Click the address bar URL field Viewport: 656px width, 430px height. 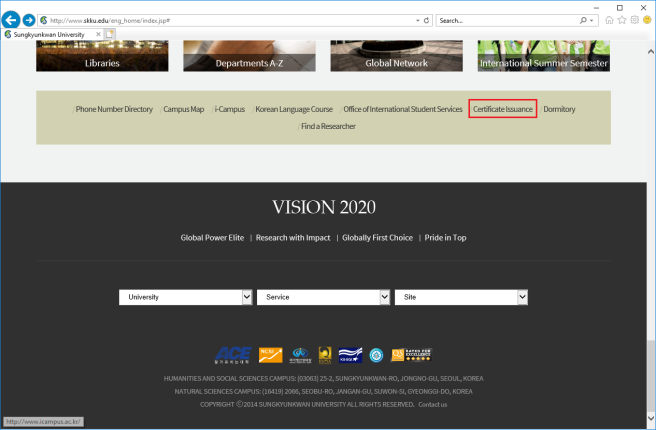(220, 20)
